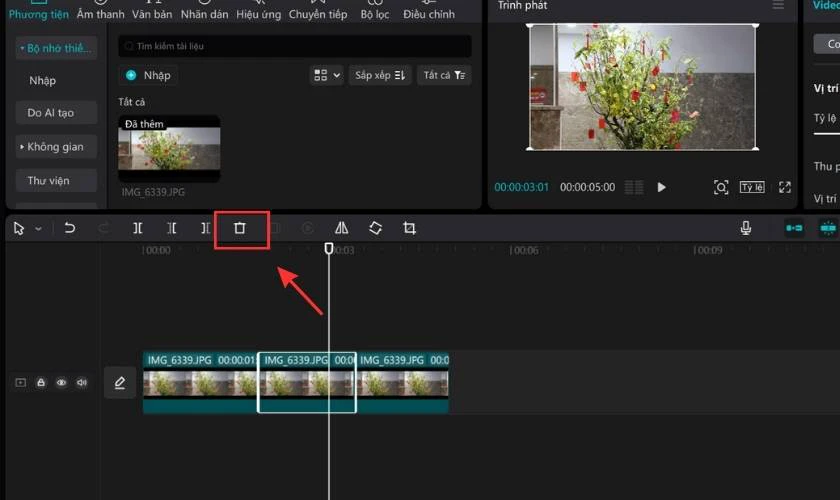Image resolution: width=840 pixels, height=500 pixels.
Task: Click the pencil cover edit button on track
Action: tap(120, 383)
